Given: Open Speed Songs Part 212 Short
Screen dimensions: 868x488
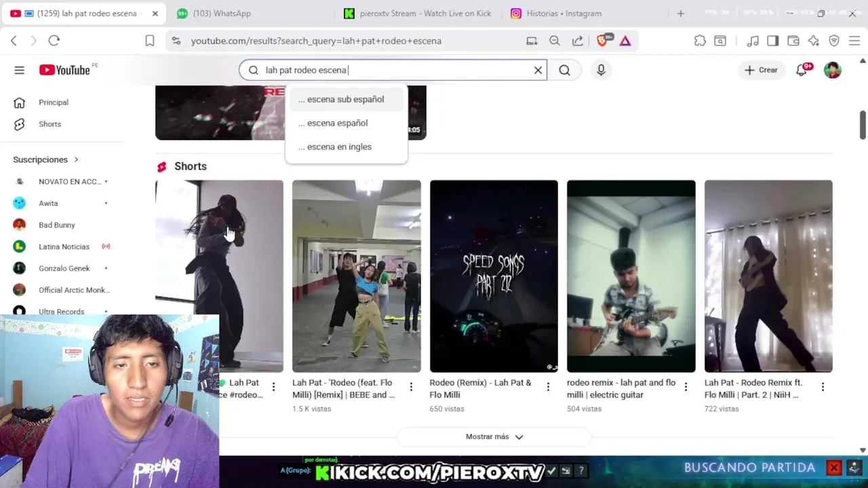Looking at the screenshot, I should pyautogui.click(x=494, y=276).
